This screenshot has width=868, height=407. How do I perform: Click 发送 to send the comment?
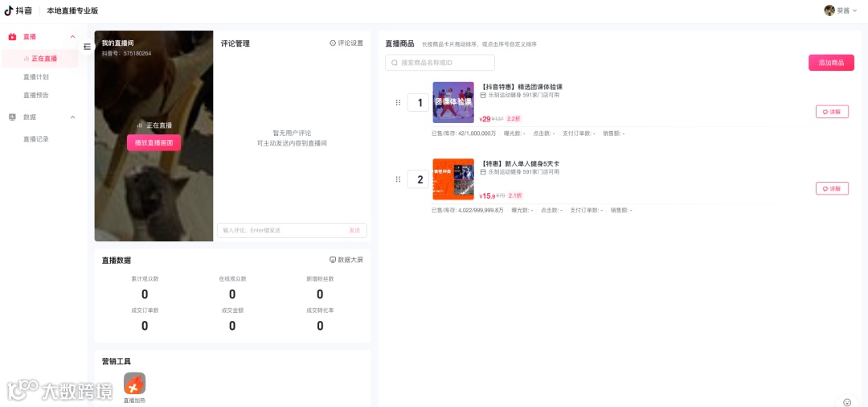click(x=354, y=230)
